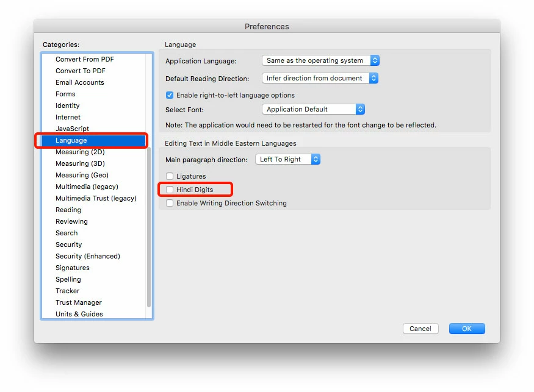Select the Forms category

point(93,94)
